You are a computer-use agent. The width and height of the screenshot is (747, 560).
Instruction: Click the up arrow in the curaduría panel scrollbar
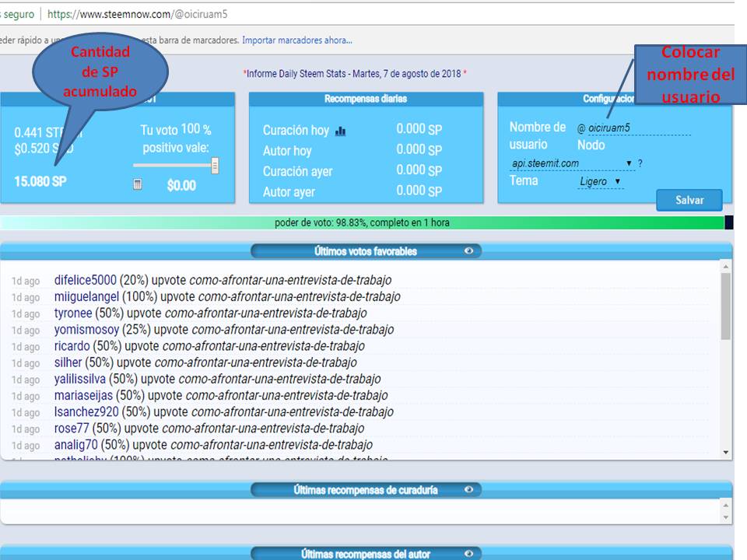click(725, 505)
